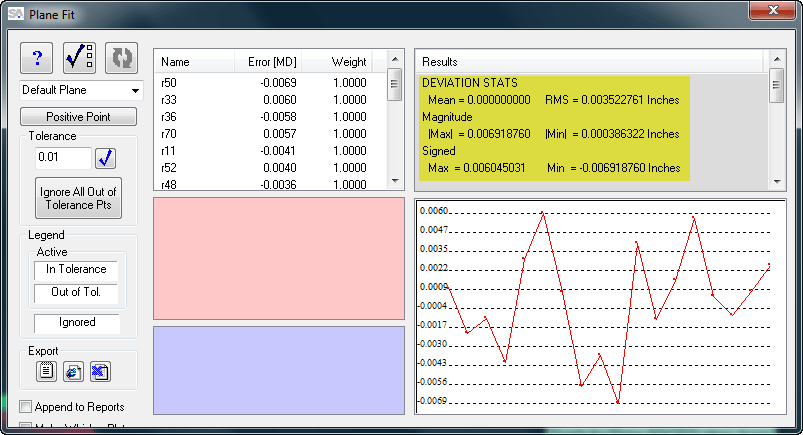Click the |Max| = 0.006918760 value

click(x=479, y=134)
